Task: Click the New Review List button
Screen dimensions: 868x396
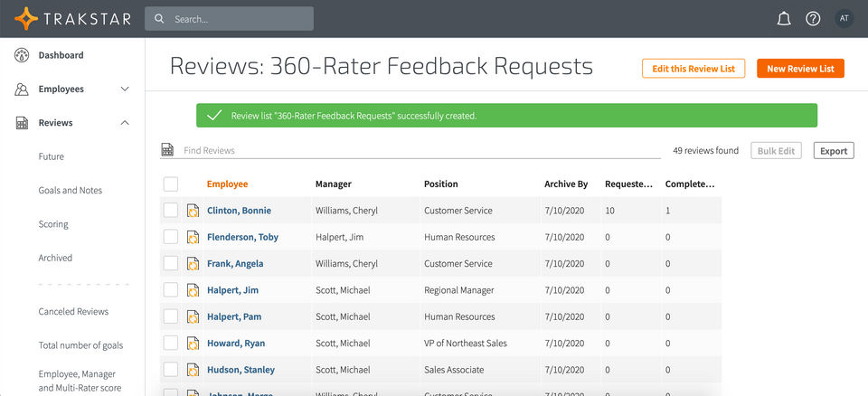Action: 800,69
